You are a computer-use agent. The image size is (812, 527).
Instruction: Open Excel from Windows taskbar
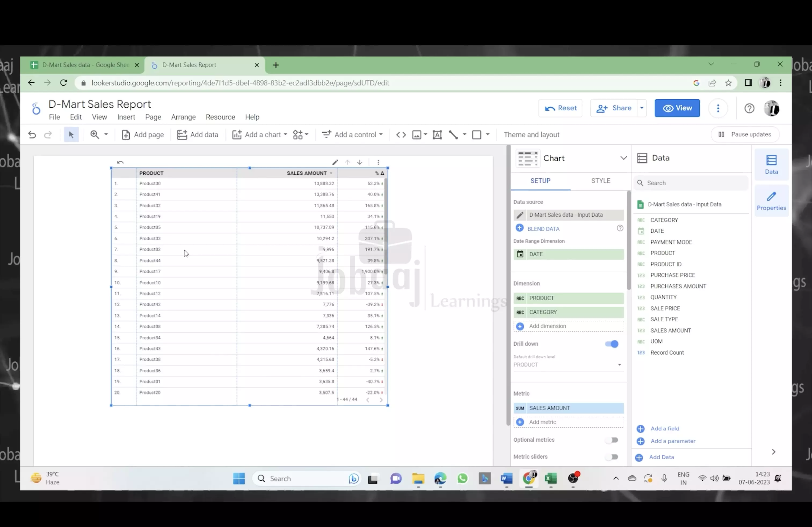(551, 479)
